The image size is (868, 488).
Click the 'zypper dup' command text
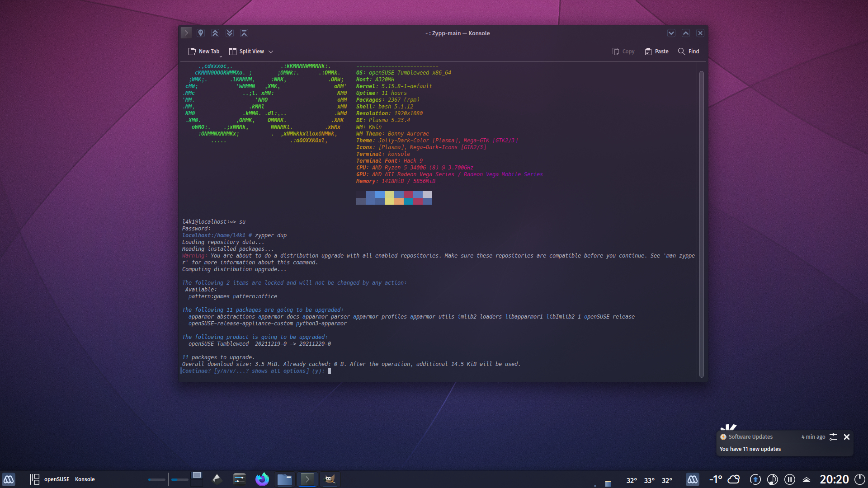point(270,235)
